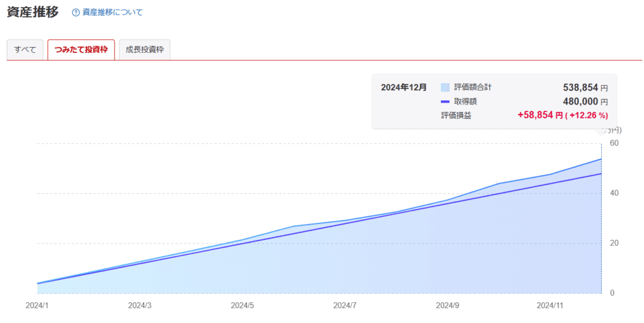Viewport: 644px width, 323px height.
Task: Switch to the すべて tab
Action: (25, 50)
